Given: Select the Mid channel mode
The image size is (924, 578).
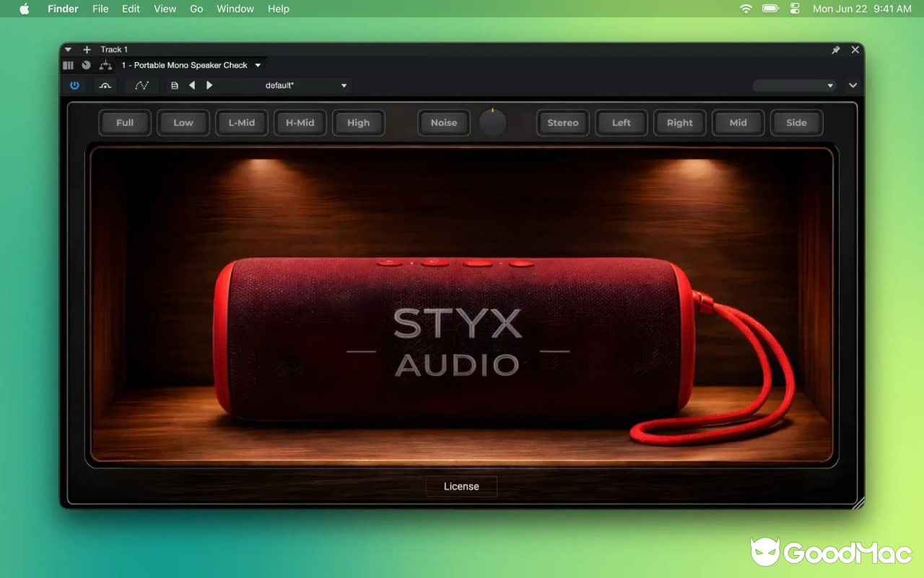Looking at the screenshot, I should click(x=738, y=123).
